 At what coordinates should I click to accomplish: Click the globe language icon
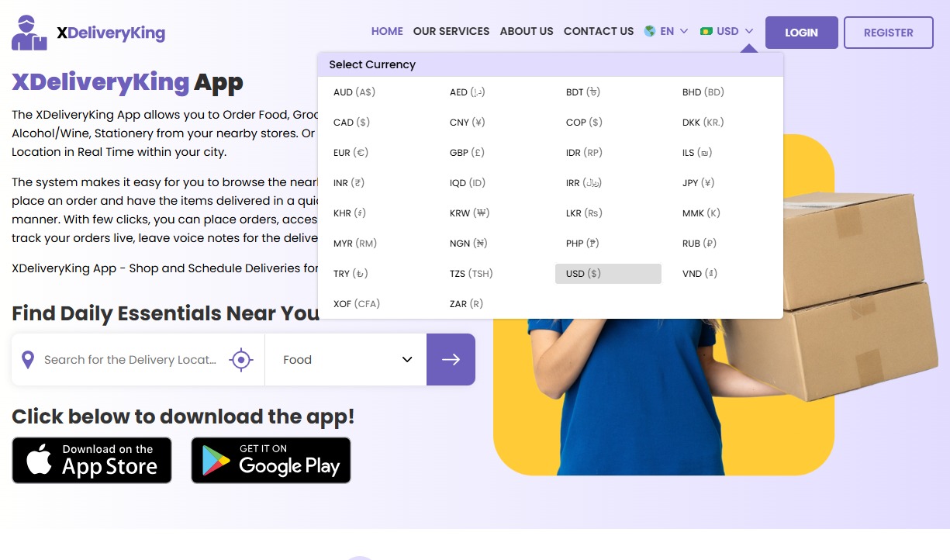point(650,32)
